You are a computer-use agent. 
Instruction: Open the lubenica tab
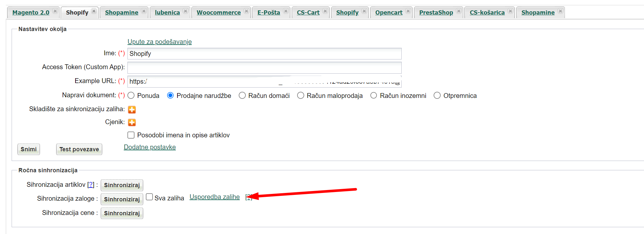pyautogui.click(x=167, y=13)
